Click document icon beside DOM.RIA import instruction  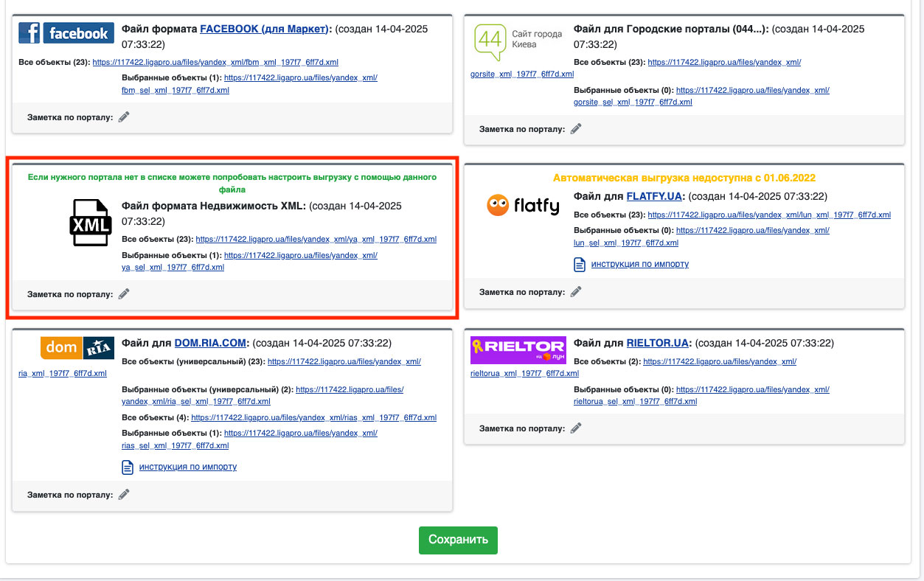pyautogui.click(x=128, y=467)
